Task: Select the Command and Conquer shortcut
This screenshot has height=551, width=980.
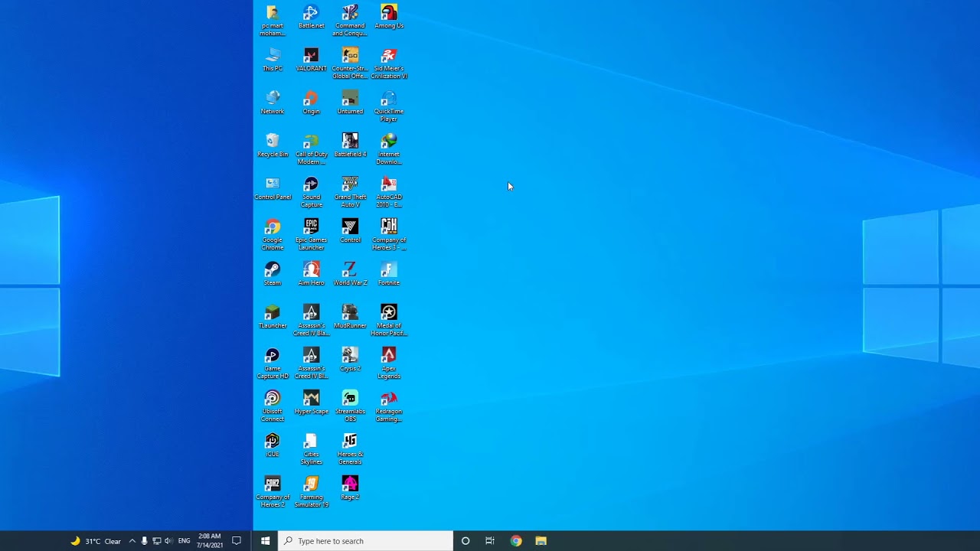Action: click(350, 21)
